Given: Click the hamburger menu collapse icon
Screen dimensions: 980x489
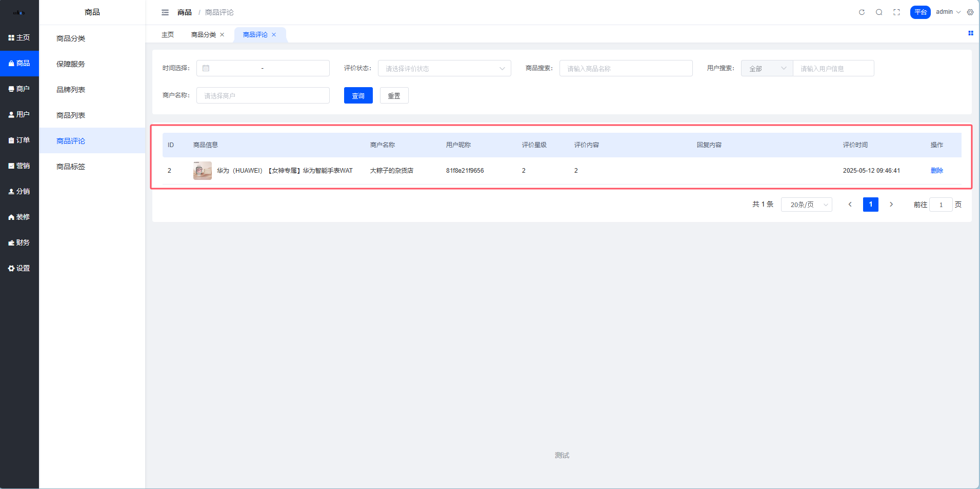Looking at the screenshot, I should [165, 12].
